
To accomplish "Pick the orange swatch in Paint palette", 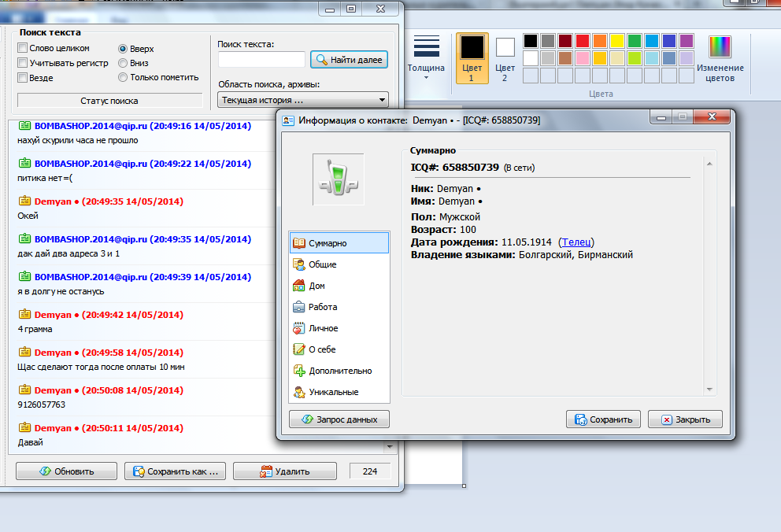I will [x=600, y=41].
